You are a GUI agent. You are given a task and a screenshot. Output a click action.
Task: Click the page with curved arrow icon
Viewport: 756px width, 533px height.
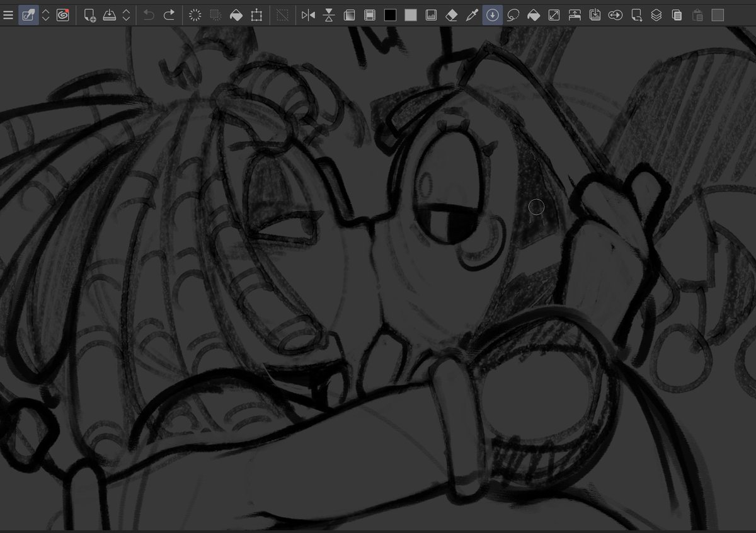[x=636, y=14]
